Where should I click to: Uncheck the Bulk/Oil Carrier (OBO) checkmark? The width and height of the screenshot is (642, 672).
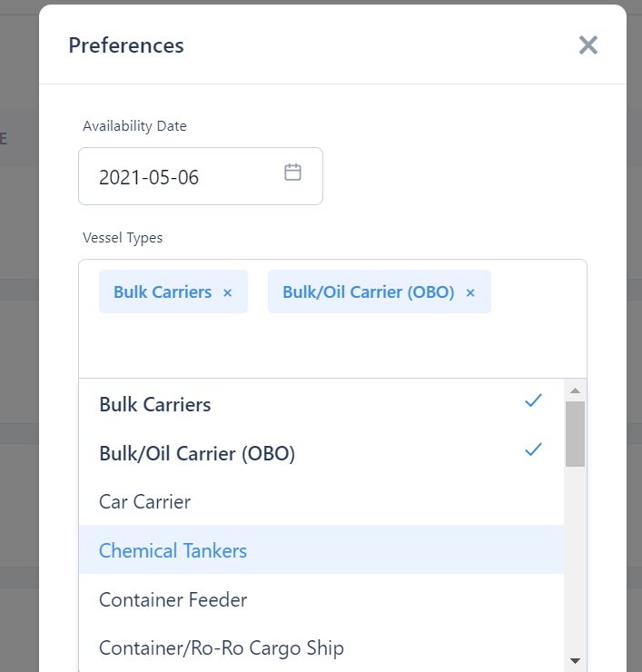pyautogui.click(x=533, y=450)
